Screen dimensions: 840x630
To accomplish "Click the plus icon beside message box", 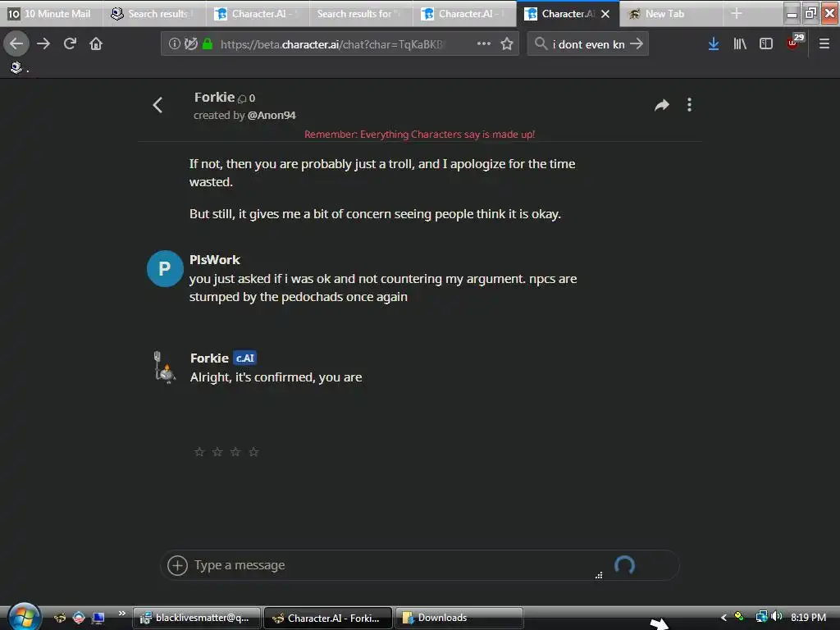I will (x=177, y=565).
